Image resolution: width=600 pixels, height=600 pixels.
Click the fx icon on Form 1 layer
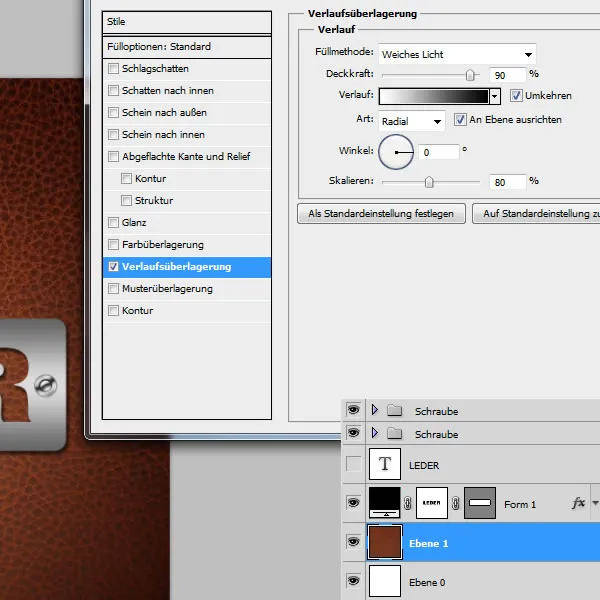click(x=578, y=504)
